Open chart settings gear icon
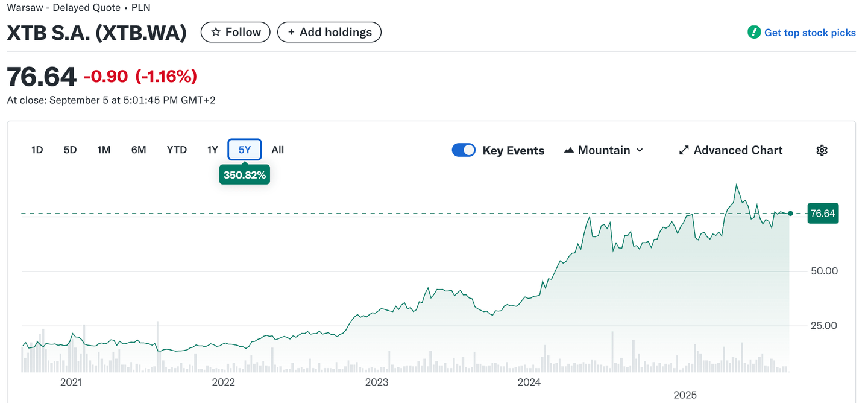This screenshot has height=403, width=868. pyautogui.click(x=822, y=150)
